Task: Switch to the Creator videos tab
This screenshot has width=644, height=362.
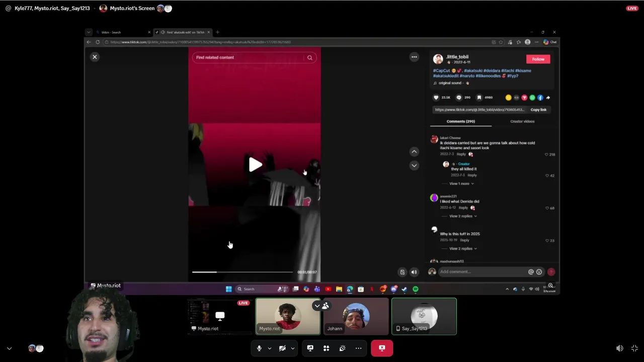Action: tap(522, 121)
